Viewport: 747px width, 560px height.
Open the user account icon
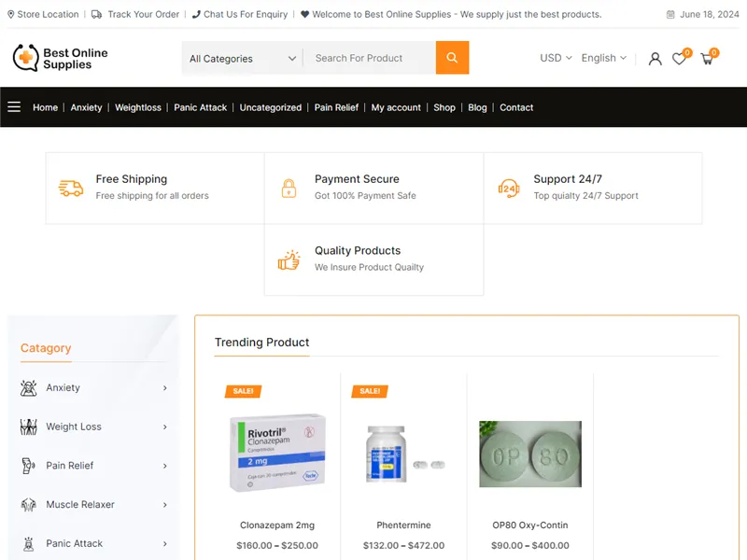pos(655,59)
